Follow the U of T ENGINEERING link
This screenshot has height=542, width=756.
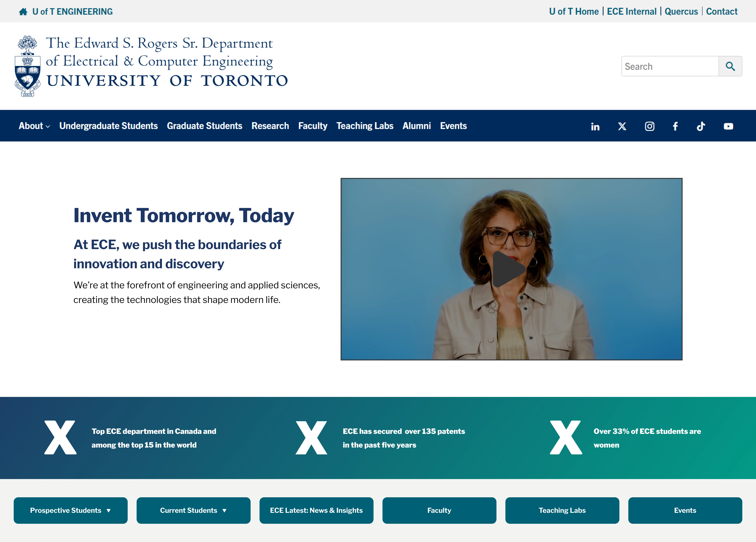(72, 12)
